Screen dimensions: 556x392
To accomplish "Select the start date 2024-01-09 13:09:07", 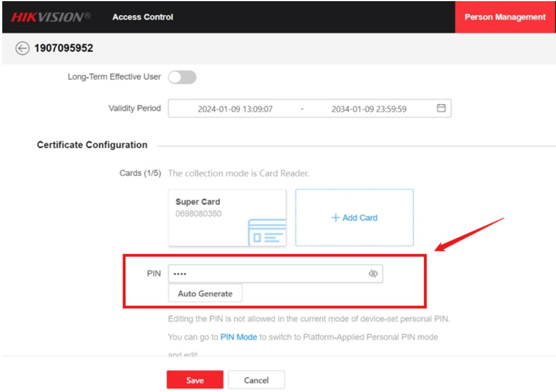I will [235, 109].
